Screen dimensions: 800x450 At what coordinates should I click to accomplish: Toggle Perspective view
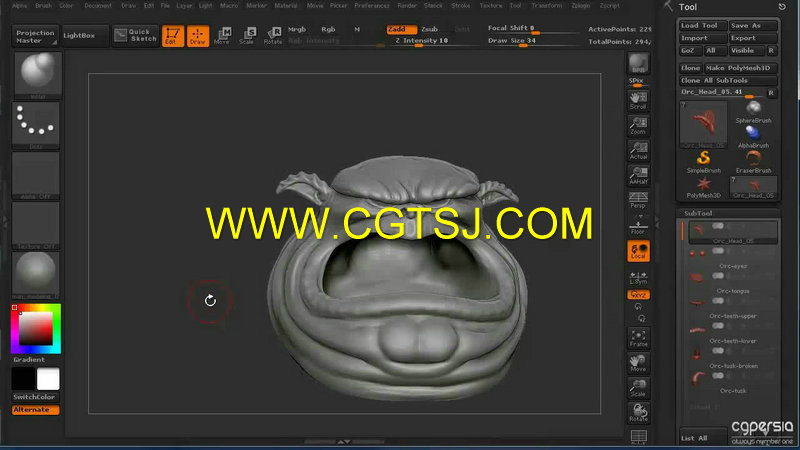click(x=638, y=201)
